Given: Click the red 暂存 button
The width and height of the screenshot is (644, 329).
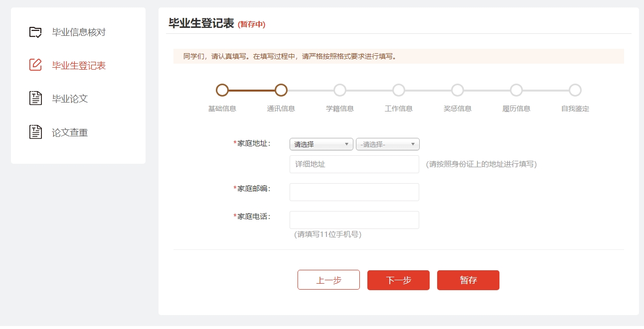Looking at the screenshot, I should coord(468,280).
